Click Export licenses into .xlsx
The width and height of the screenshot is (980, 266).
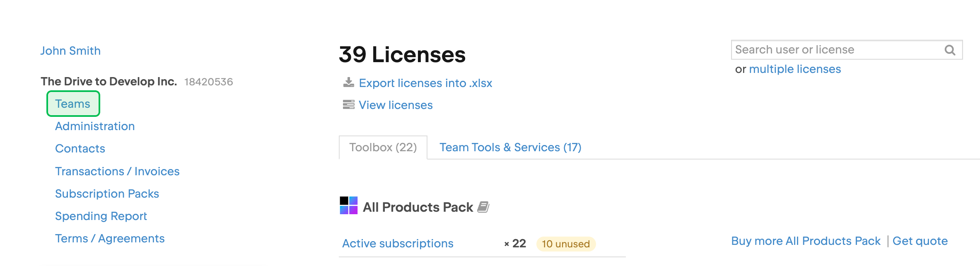(426, 83)
